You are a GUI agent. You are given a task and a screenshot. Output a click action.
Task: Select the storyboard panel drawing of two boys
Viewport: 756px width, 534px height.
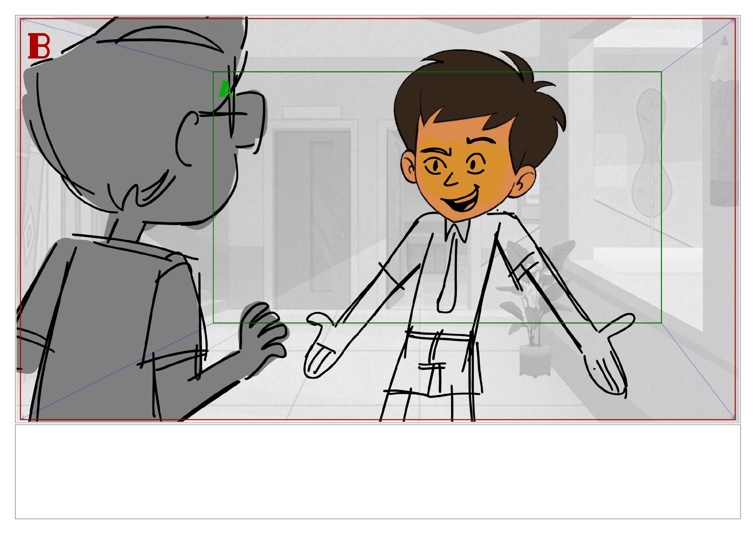378,219
